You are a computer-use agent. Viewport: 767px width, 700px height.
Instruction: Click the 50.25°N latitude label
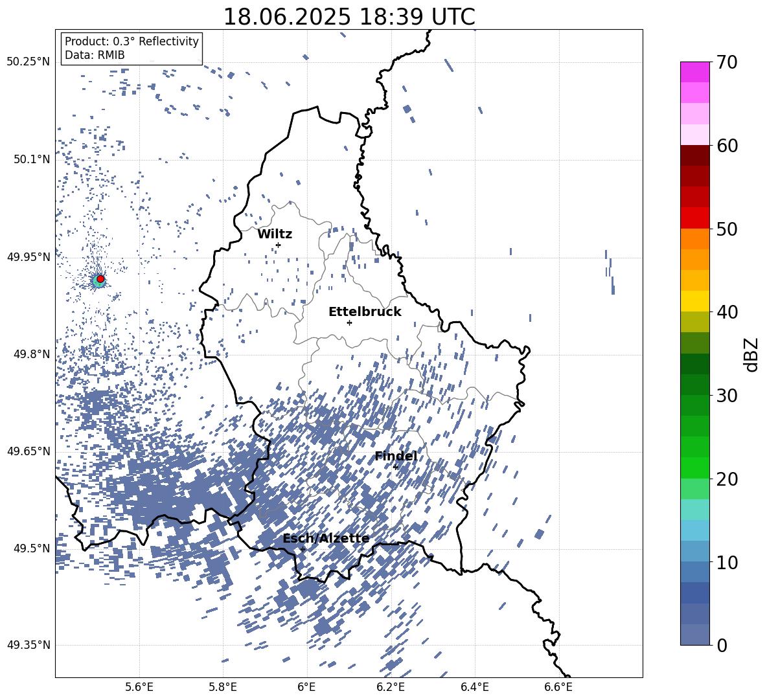[29, 62]
